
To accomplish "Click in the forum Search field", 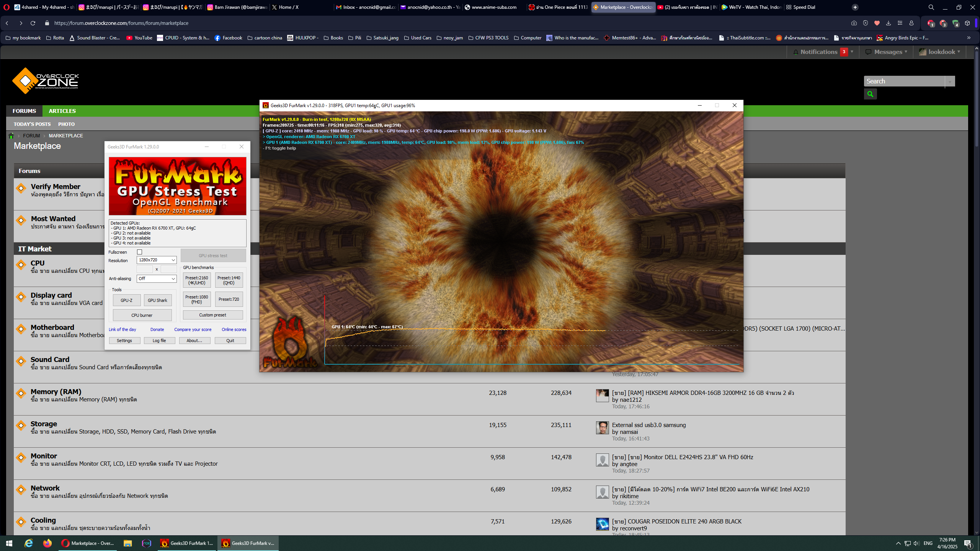I will tap(904, 82).
